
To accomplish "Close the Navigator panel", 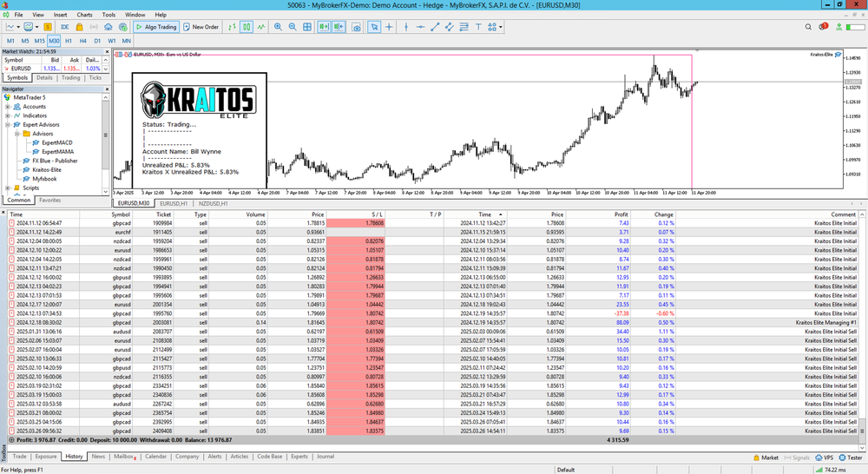I will 107,89.
